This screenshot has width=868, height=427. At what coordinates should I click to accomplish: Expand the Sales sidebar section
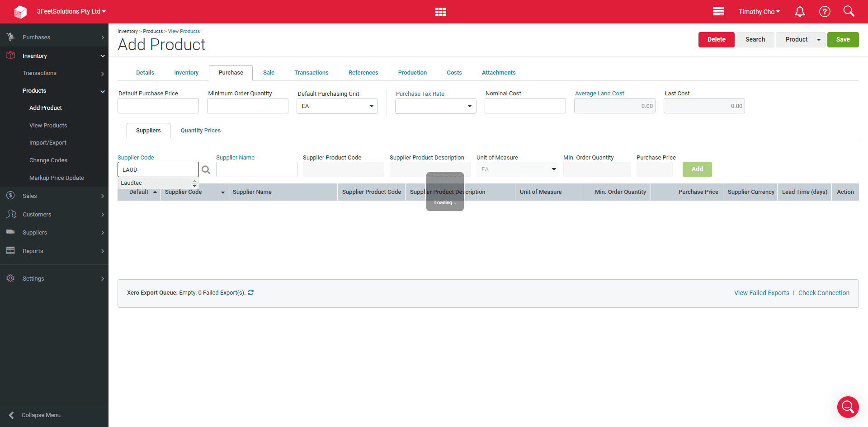pyautogui.click(x=54, y=196)
